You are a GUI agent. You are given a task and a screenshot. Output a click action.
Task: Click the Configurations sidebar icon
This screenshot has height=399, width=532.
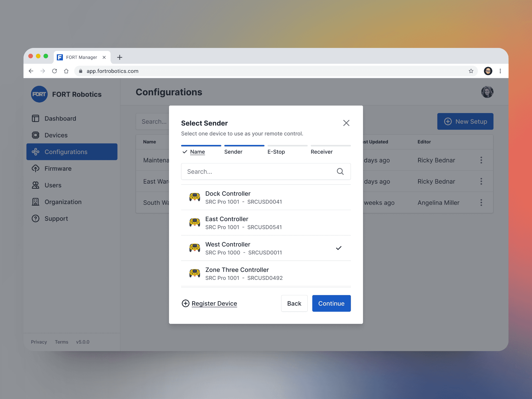[x=36, y=151]
